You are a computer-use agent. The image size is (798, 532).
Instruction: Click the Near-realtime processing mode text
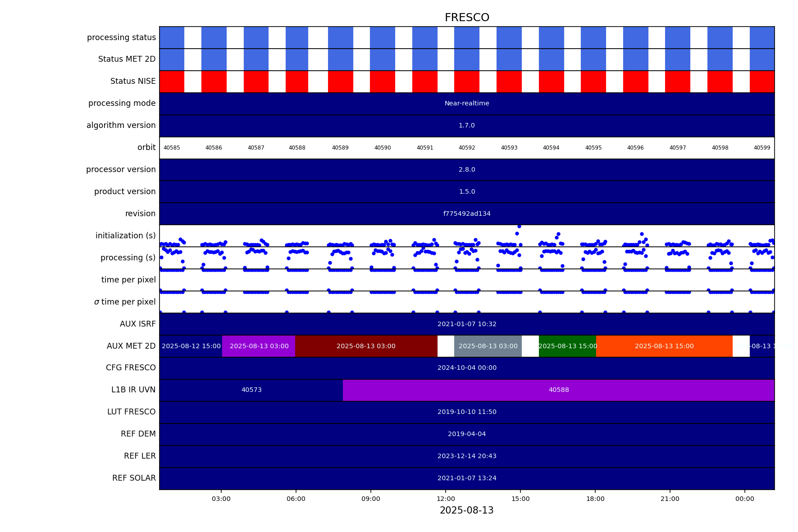(467, 104)
